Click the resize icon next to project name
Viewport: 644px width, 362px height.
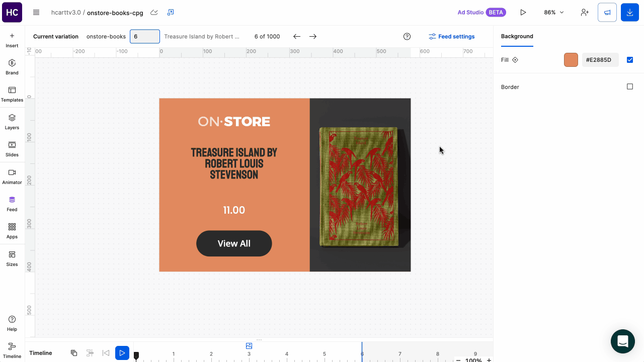(171, 13)
